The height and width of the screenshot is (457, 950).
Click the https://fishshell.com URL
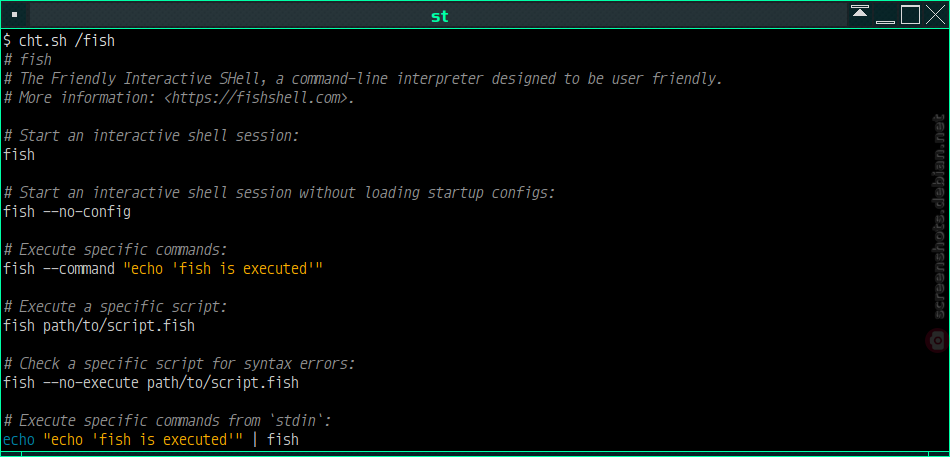tap(258, 98)
